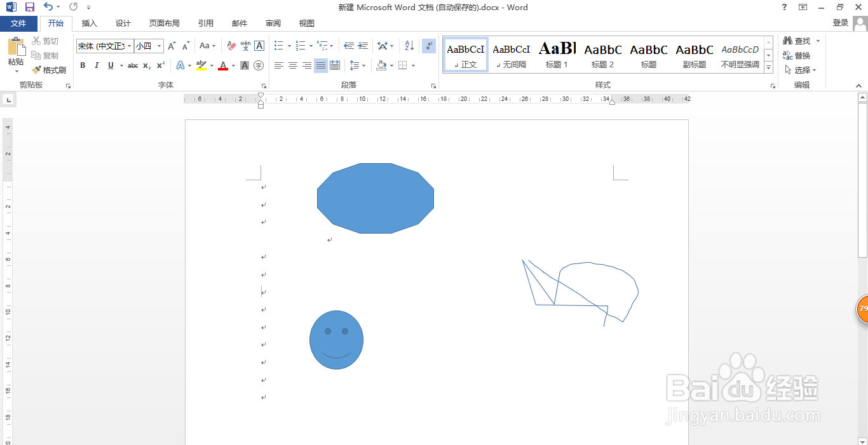Apply the 无间隔 No Spacing style
Viewport: 868px width, 445px height.
(x=512, y=55)
